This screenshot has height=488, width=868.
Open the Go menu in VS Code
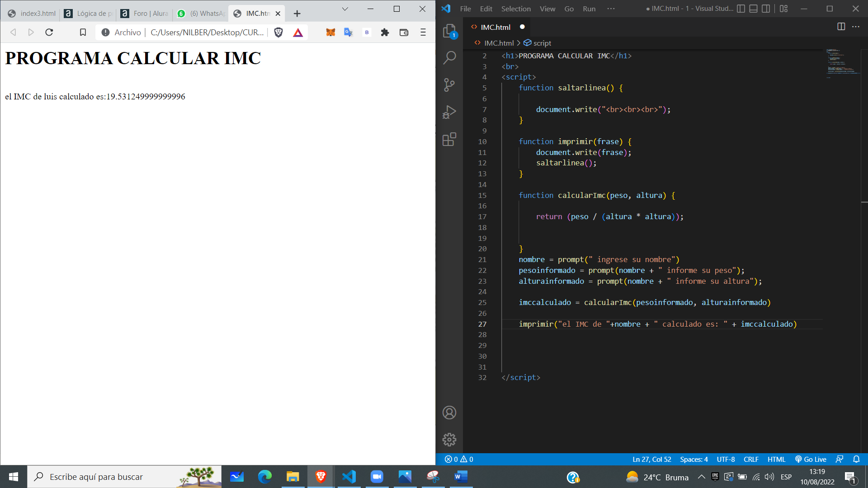click(x=569, y=9)
